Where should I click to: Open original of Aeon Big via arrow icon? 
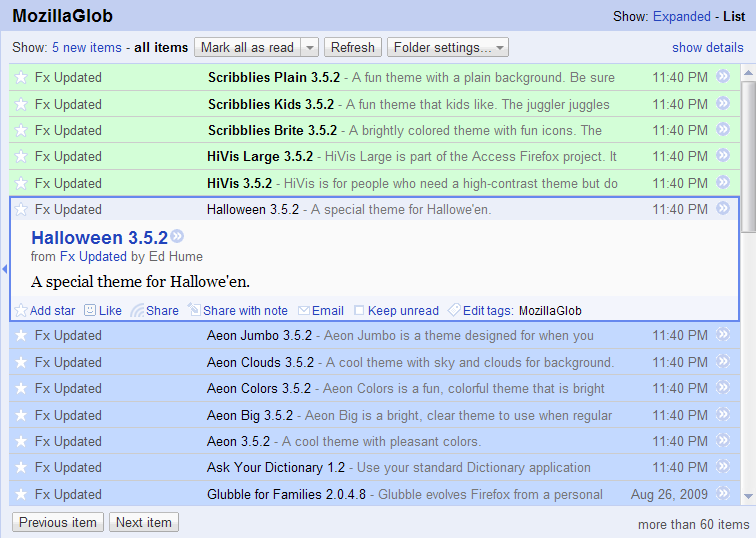pos(723,415)
